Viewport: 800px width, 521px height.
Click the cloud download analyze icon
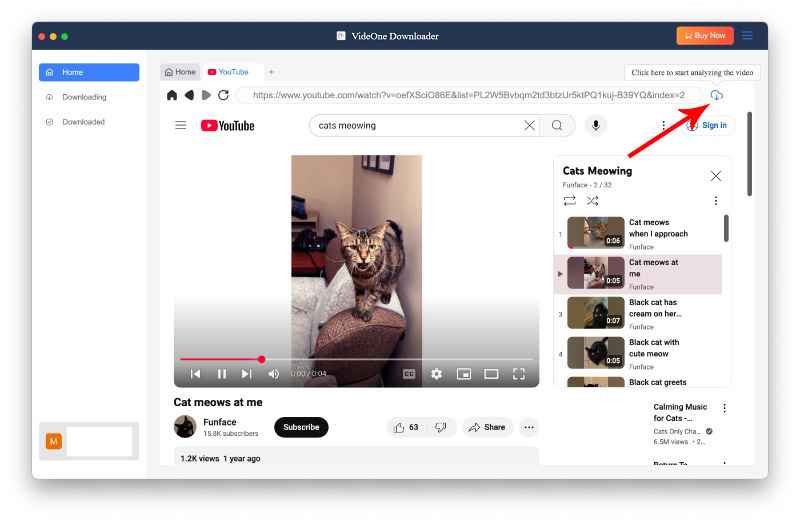[x=717, y=95]
